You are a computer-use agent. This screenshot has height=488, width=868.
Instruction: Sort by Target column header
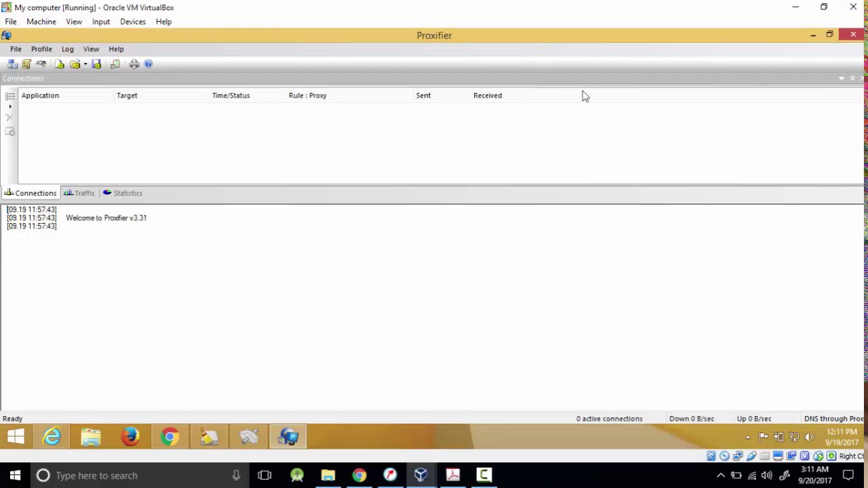(127, 96)
